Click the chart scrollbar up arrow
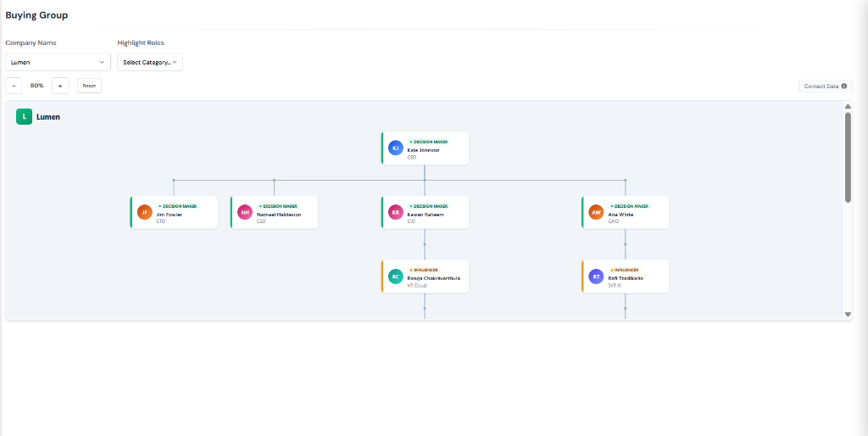 coord(848,106)
